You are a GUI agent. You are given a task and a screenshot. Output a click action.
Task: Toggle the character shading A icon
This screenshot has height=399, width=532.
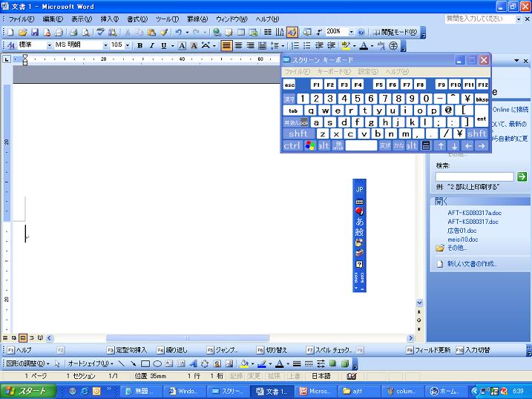194,45
